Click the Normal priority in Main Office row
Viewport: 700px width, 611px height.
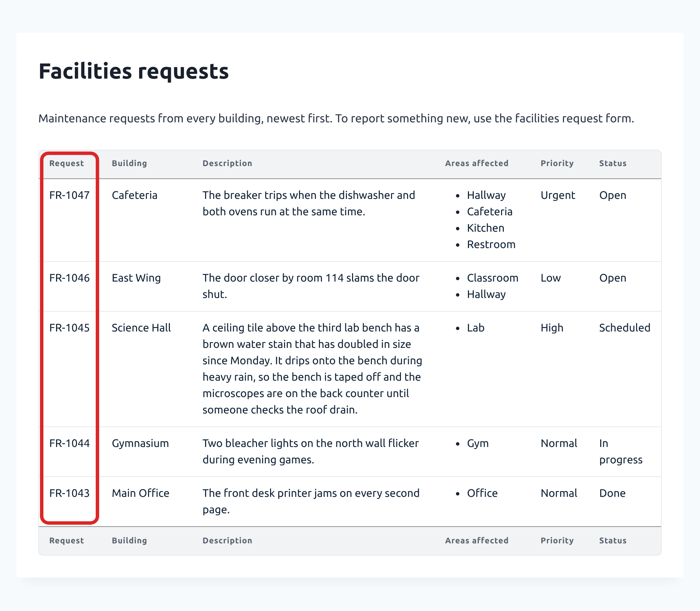559,493
